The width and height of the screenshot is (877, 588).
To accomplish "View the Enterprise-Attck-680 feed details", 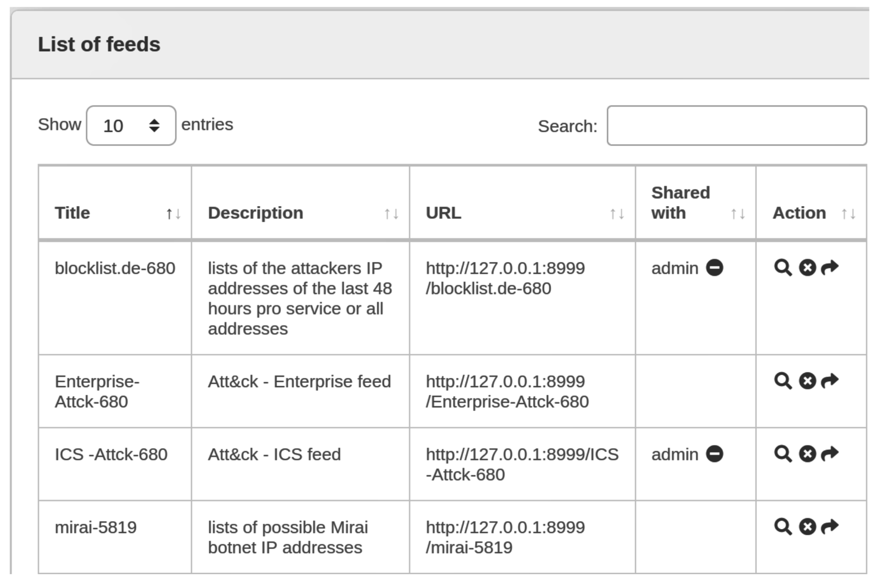I will [x=783, y=381].
